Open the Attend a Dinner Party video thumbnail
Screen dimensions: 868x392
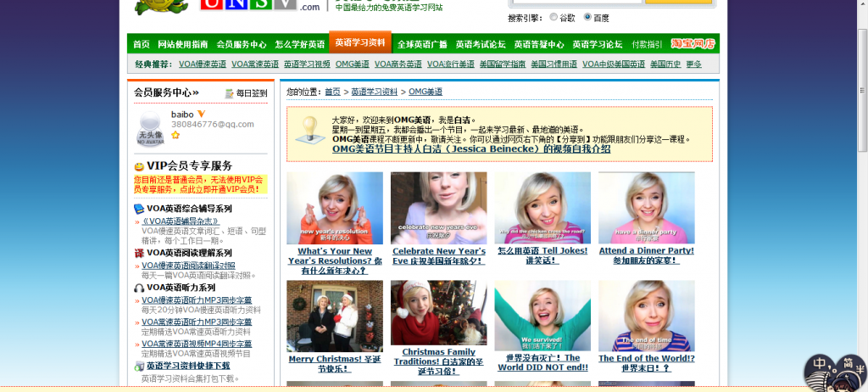(x=647, y=208)
